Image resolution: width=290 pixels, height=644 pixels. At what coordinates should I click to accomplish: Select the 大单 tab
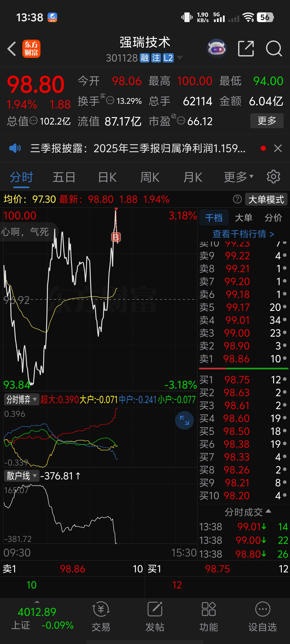click(244, 218)
